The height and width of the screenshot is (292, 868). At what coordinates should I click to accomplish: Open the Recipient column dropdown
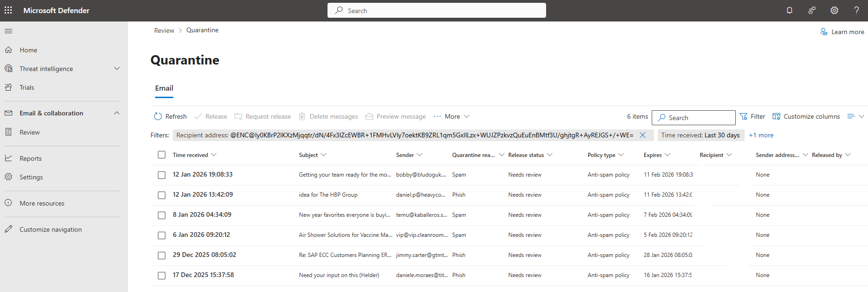click(729, 155)
